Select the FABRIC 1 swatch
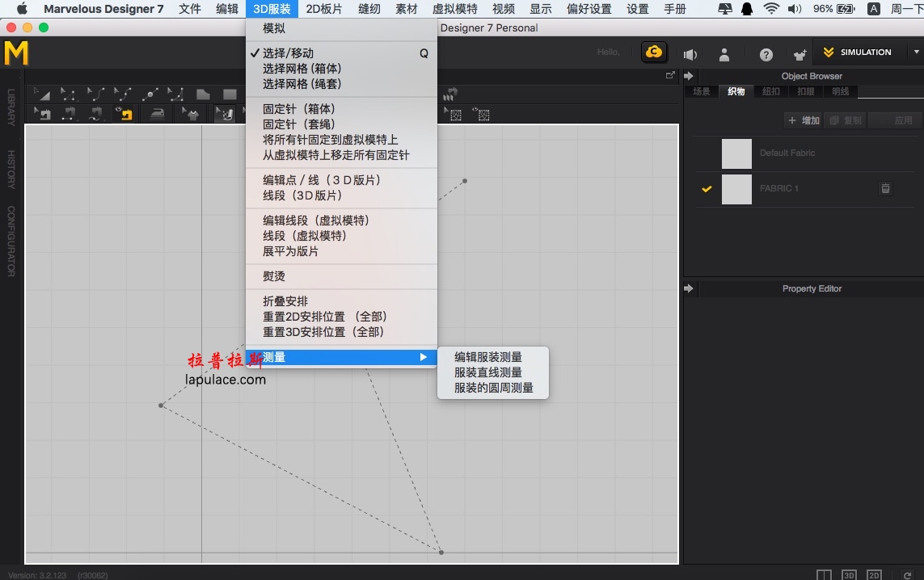Image resolution: width=924 pixels, height=580 pixels. click(x=736, y=189)
